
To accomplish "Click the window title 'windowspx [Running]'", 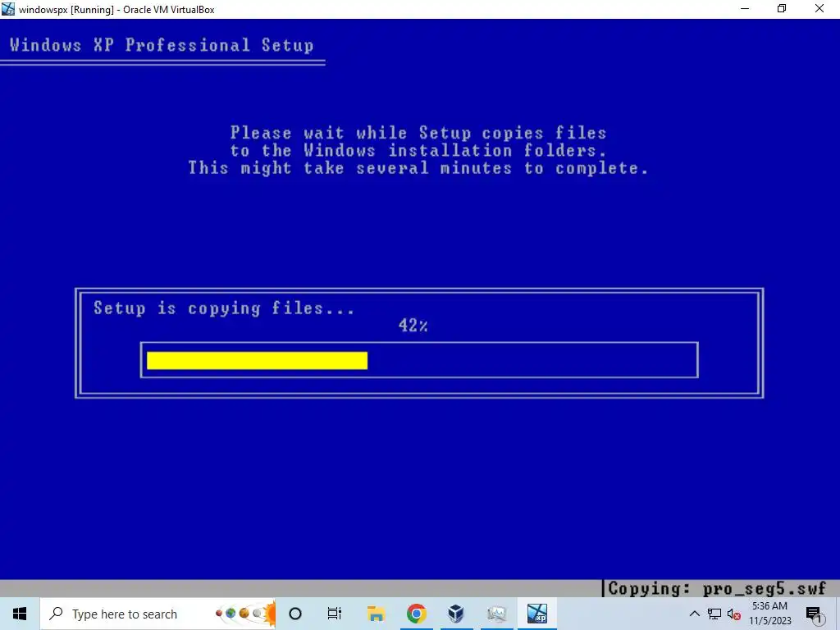I will pos(66,10).
